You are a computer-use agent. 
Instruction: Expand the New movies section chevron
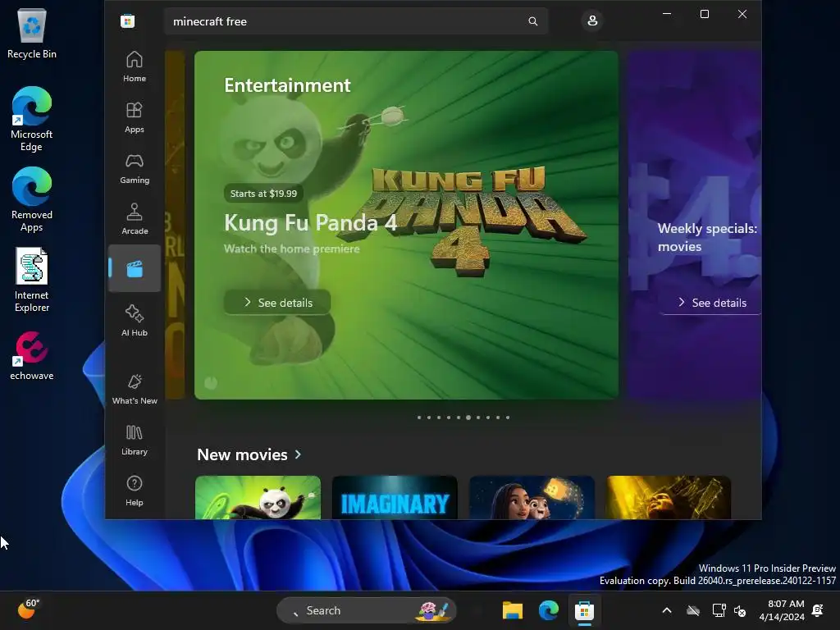[298, 454]
